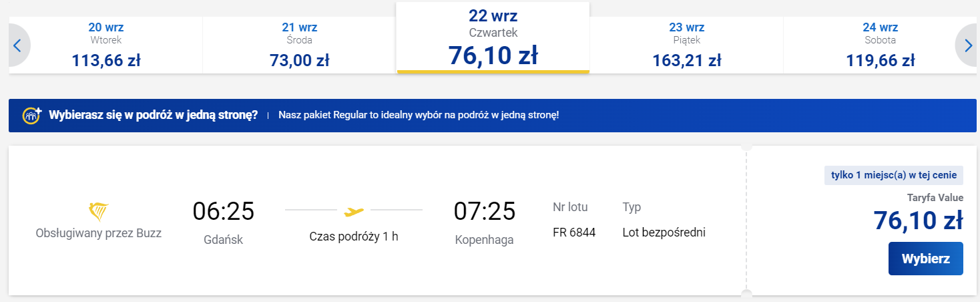Viewport: 980px width, 302px height.
Task: Select the 21 wrz Środa date tab
Action: tap(299, 45)
